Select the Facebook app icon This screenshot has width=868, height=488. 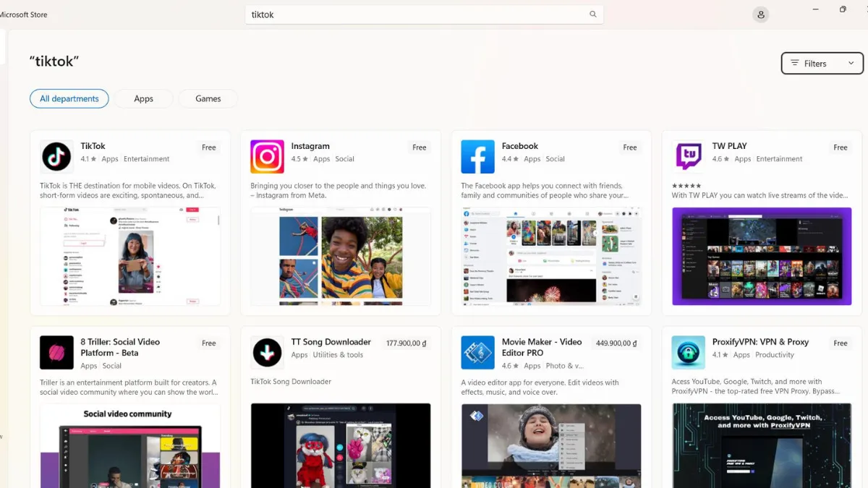pyautogui.click(x=477, y=156)
